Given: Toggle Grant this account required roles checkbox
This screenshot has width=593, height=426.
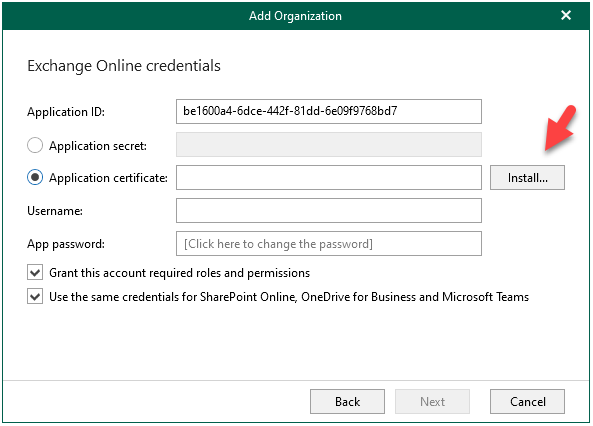Looking at the screenshot, I should tap(35, 272).
